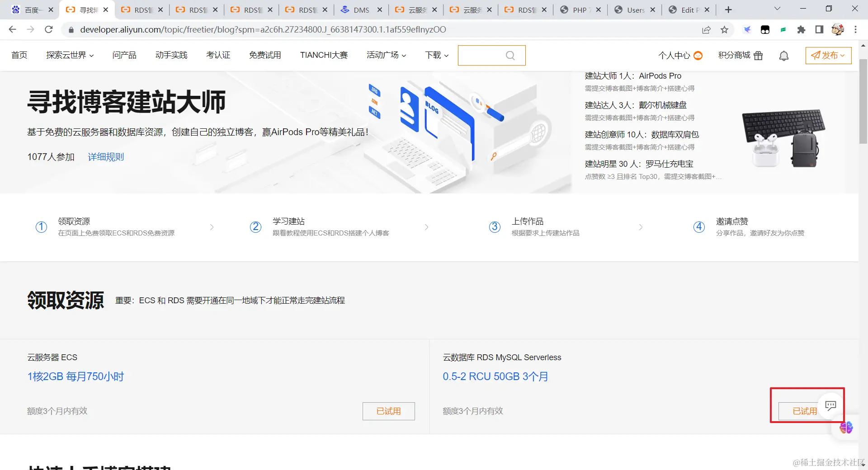Click the search magnifier icon
Viewport: 868px width, 470px height.
point(510,55)
